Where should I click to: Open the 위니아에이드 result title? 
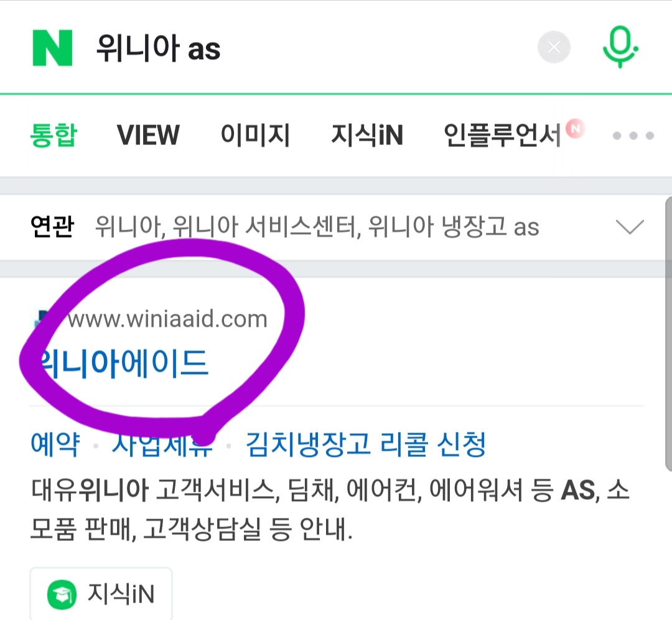tap(120, 364)
